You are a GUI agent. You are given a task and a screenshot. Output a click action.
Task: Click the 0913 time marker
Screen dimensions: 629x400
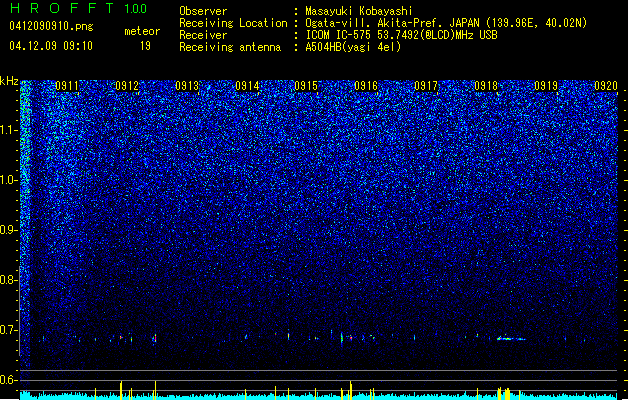click(187, 86)
